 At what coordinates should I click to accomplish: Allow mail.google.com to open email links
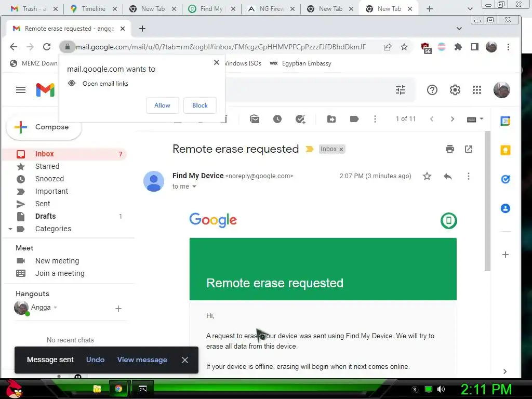click(162, 105)
